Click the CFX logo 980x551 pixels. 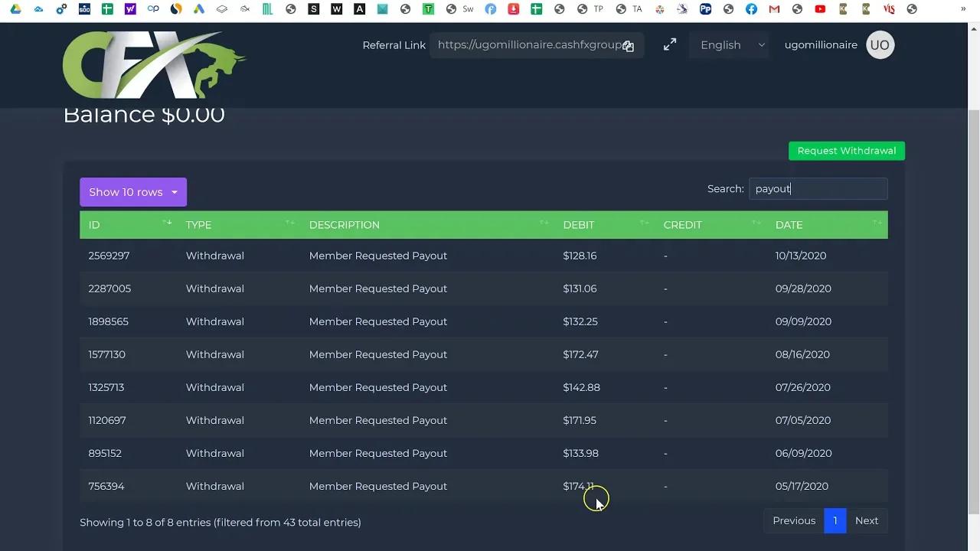point(153,64)
